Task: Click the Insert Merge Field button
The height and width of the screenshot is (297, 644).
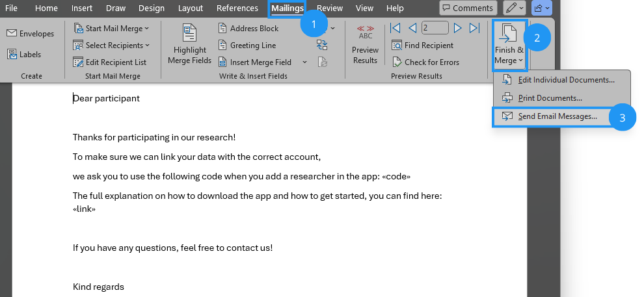Action: pos(254,62)
